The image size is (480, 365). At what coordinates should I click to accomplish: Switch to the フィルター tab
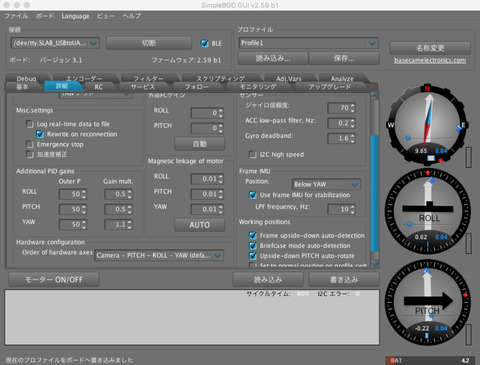149,79
